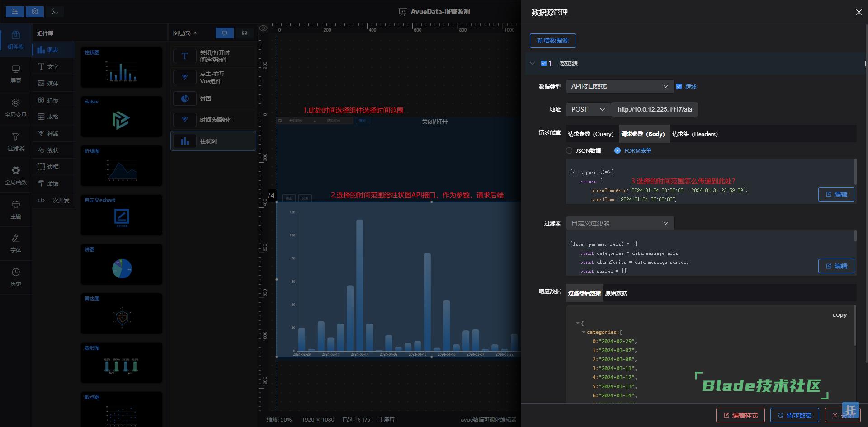Screen dimensions: 868x427
Task: Switch to 原始数据 raw data tab
Action: click(616, 293)
